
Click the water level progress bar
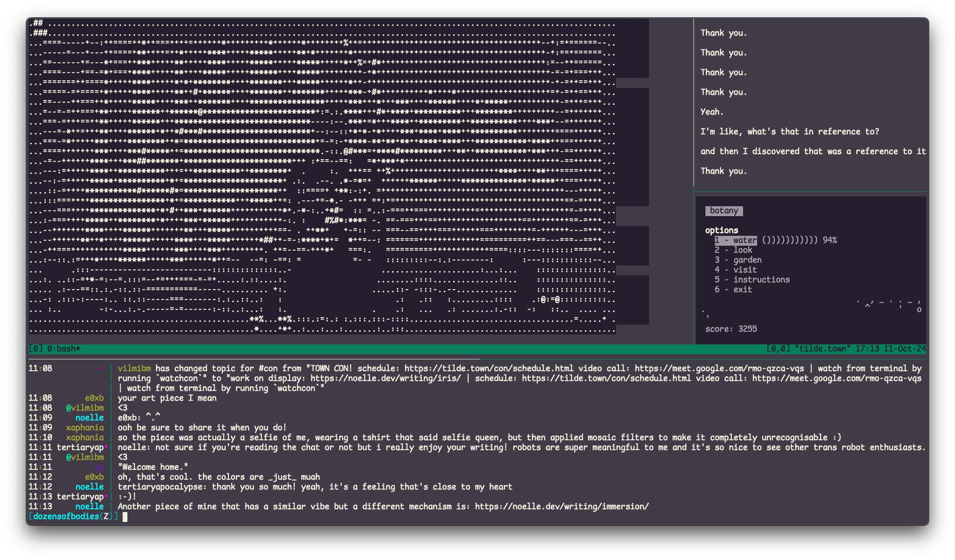tap(790, 240)
